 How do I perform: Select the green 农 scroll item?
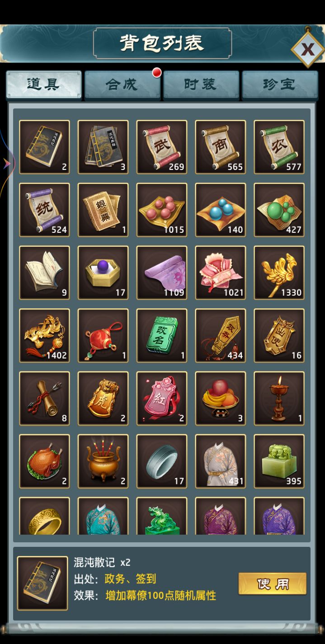(x=279, y=147)
